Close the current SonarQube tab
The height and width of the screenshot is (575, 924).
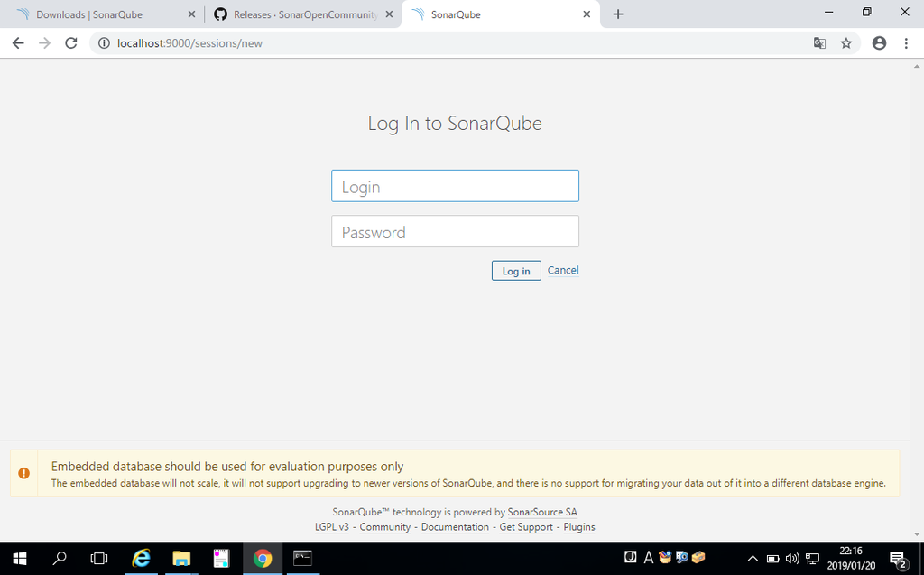587,14
